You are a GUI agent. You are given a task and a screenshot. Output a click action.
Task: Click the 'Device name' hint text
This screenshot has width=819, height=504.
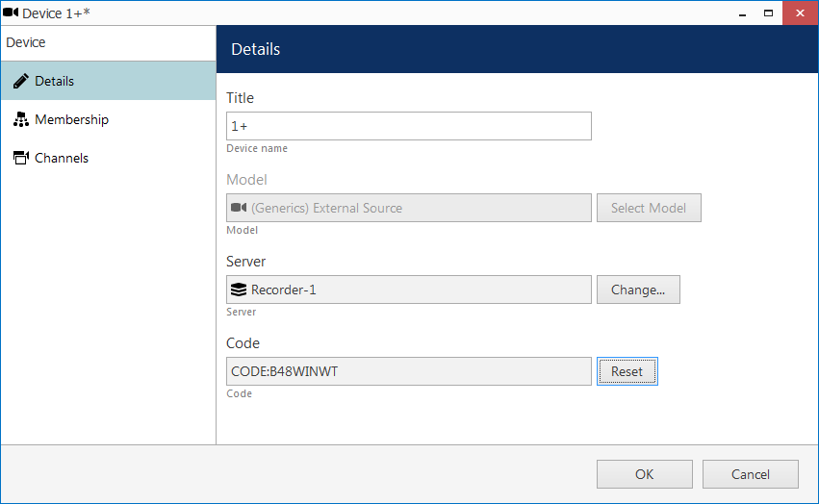(x=257, y=148)
